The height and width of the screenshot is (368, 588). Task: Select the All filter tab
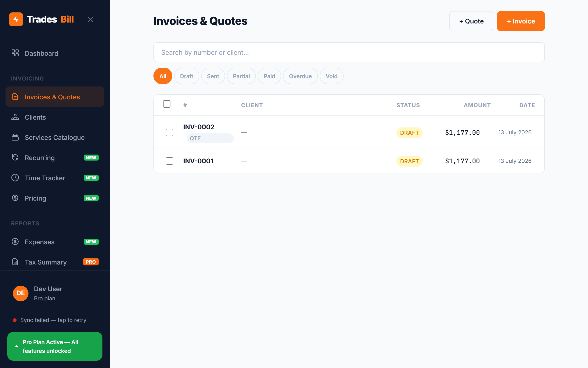(x=163, y=76)
